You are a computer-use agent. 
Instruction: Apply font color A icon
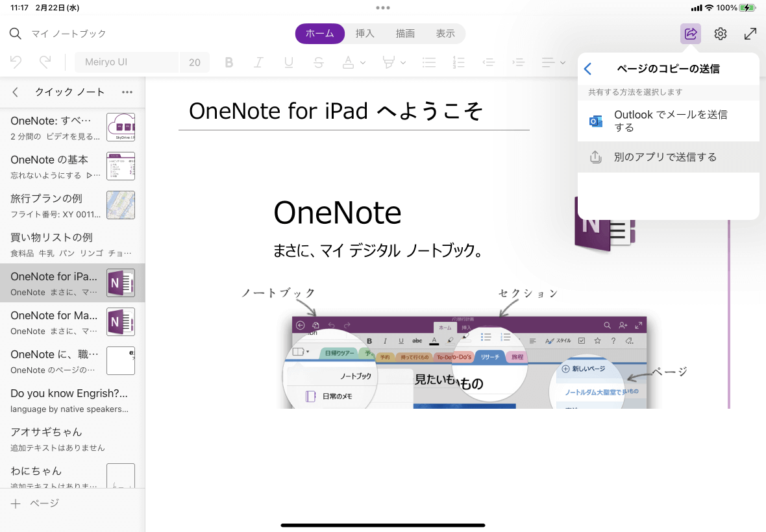point(349,62)
